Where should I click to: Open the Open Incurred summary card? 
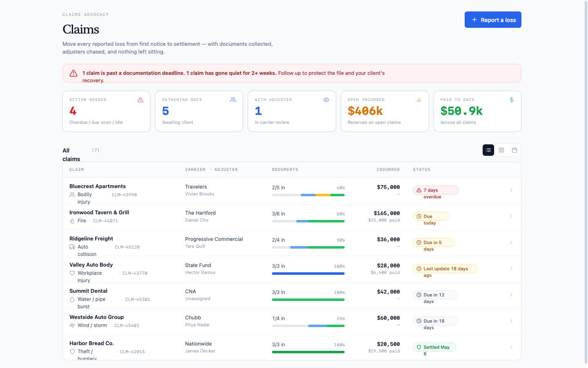(x=385, y=111)
